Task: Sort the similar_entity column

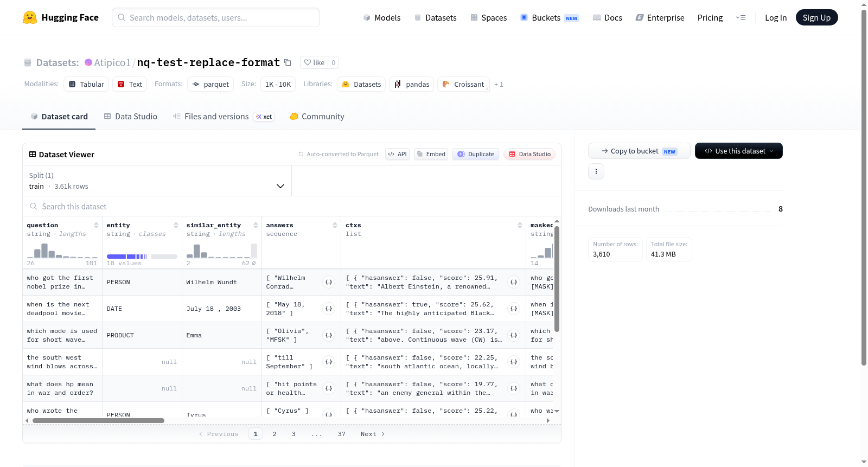Action: coord(256,225)
